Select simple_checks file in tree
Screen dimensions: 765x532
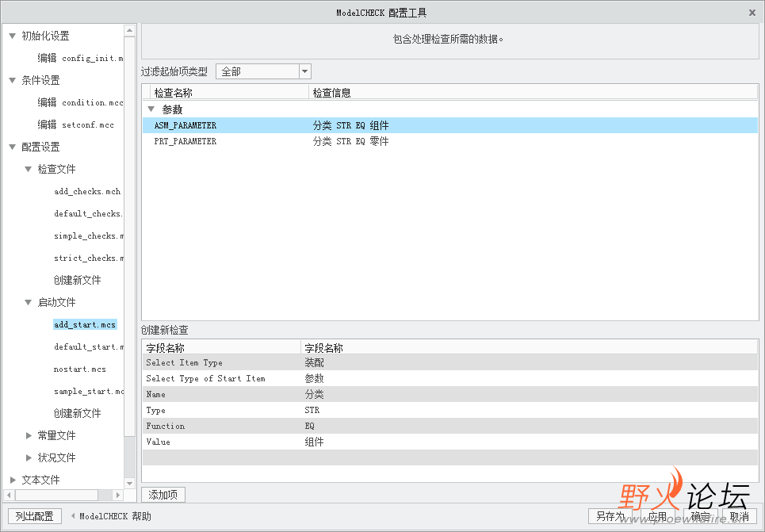coord(88,236)
